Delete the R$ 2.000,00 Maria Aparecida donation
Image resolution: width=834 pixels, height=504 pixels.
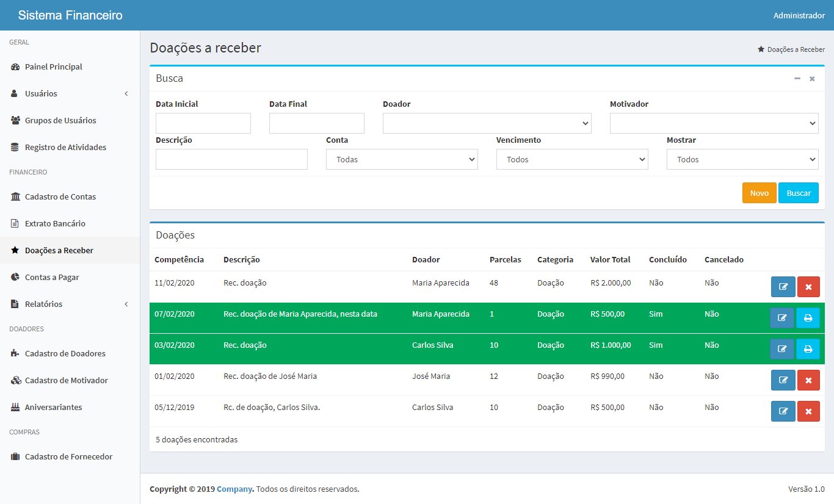pyautogui.click(x=808, y=287)
